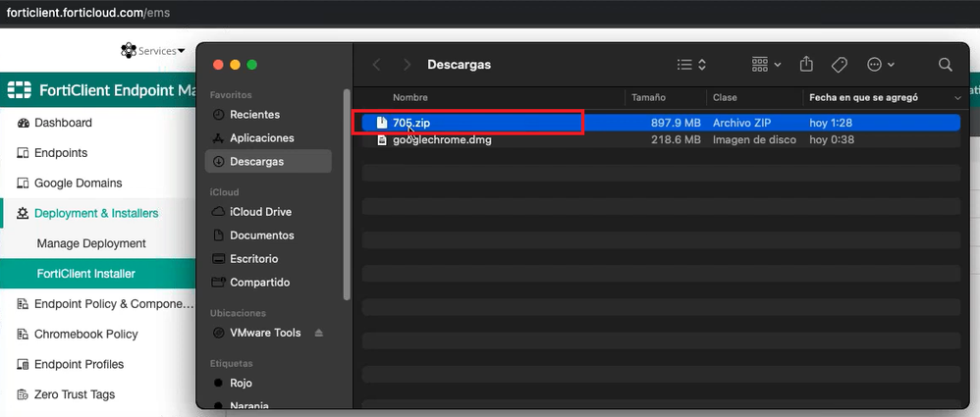
Task: Click the Zero Trust Tags icon
Action: pos(24,394)
